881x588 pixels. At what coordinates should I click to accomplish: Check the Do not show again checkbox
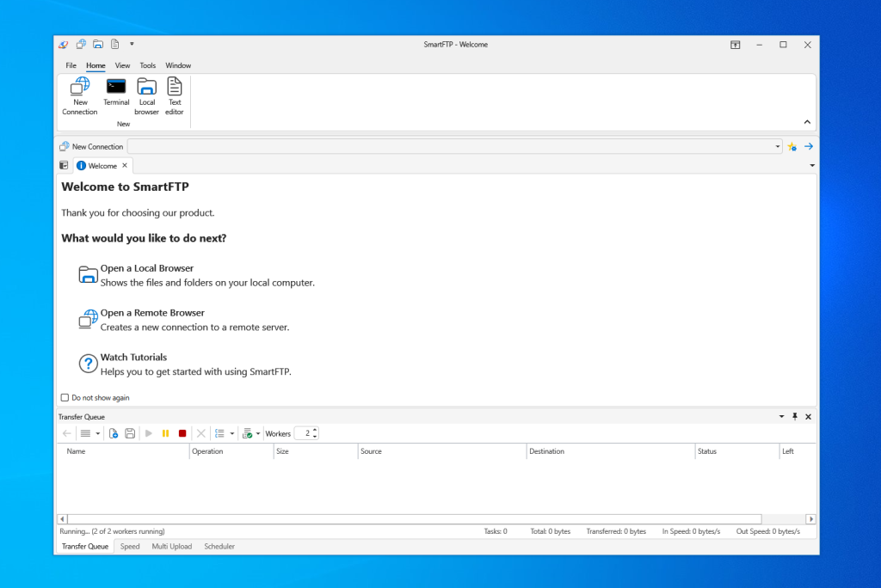65,397
